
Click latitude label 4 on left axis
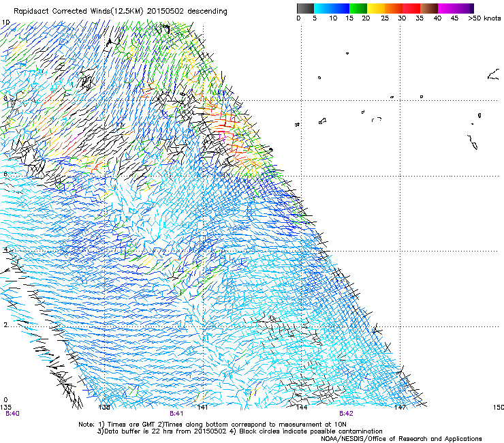click(5, 249)
